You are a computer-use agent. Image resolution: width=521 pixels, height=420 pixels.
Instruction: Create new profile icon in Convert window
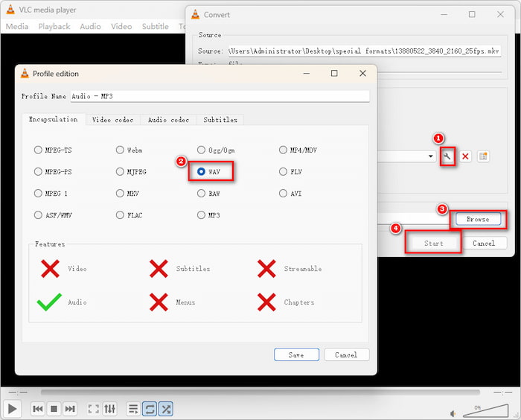coord(483,156)
